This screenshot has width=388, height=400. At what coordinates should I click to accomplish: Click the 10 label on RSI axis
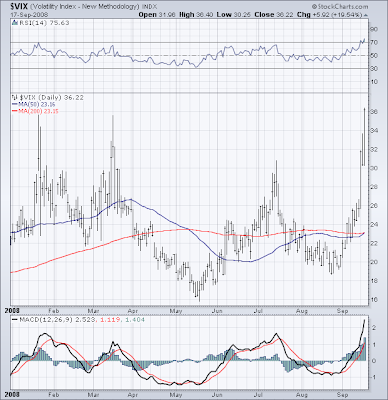tap(374, 82)
